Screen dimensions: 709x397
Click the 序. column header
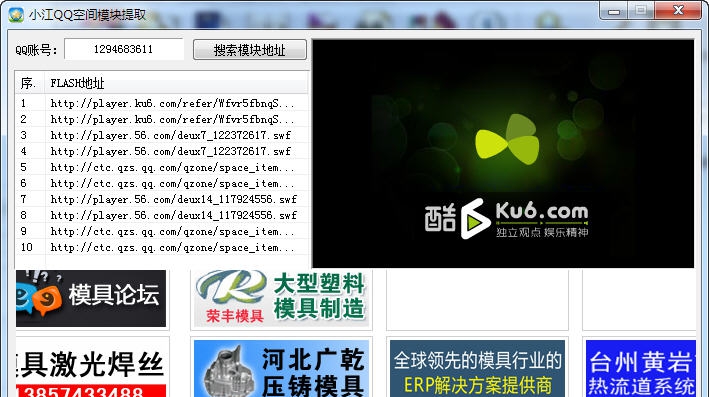[x=30, y=83]
